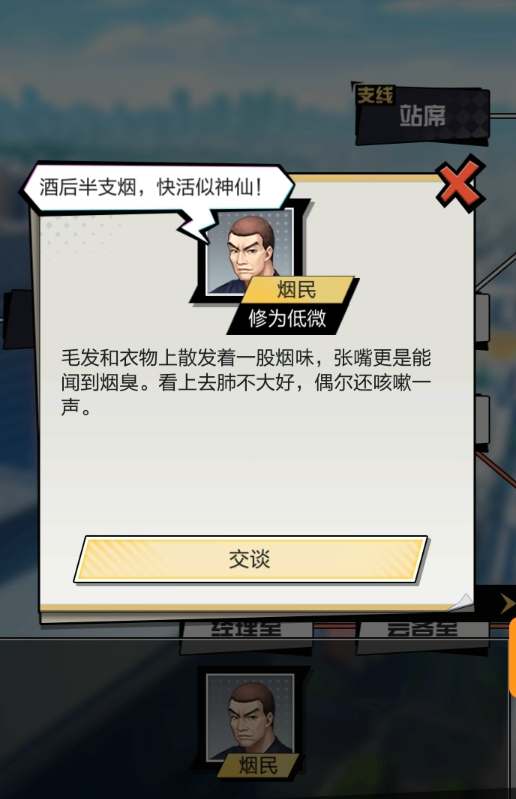Tap the 修为低微 status label
This screenshot has height=799, width=516.
[x=288, y=319]
